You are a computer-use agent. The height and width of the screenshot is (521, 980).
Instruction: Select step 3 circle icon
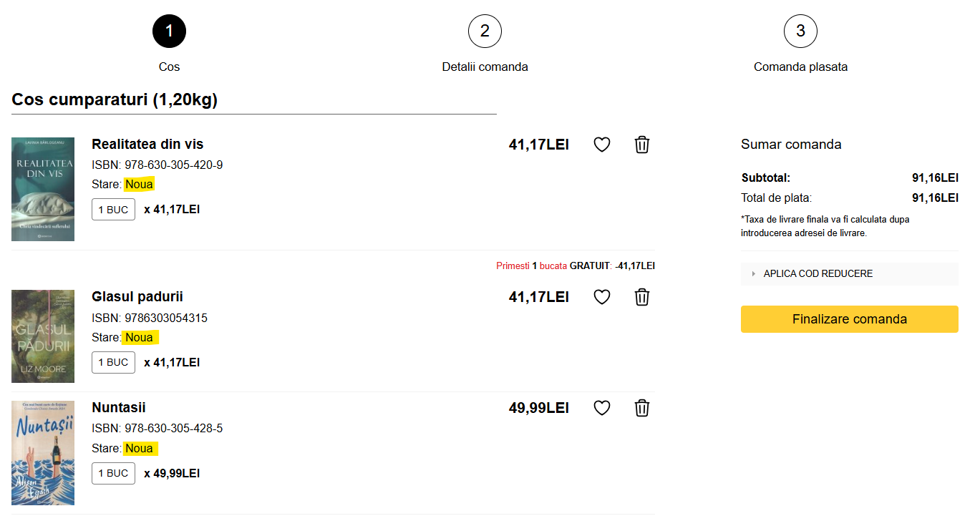(800, 31)
